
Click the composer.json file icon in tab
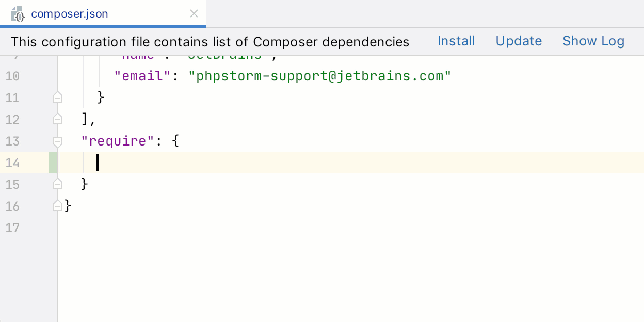pyautogui.click(x=18, y=14)
